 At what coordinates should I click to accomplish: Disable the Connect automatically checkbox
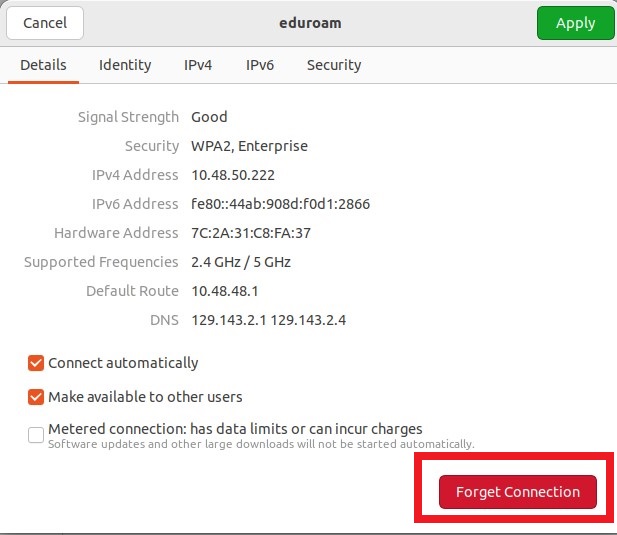click(36, 363)
